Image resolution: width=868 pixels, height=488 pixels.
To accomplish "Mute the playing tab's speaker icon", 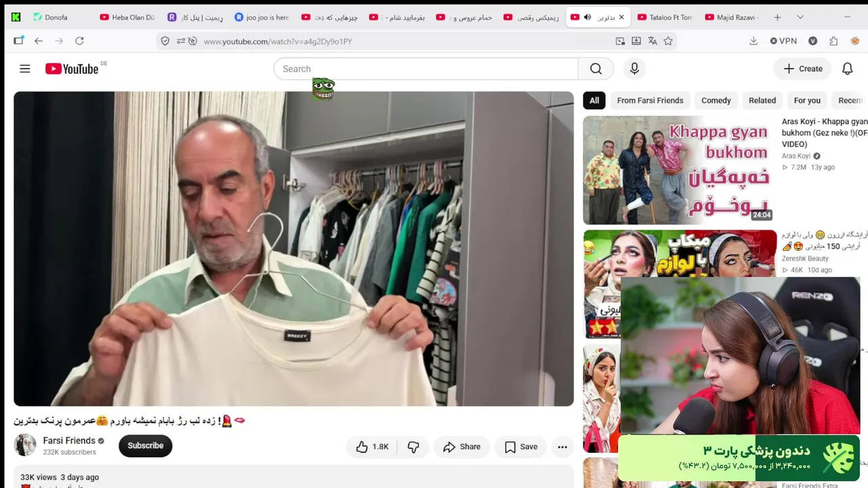I will click(x=587, y=17).
